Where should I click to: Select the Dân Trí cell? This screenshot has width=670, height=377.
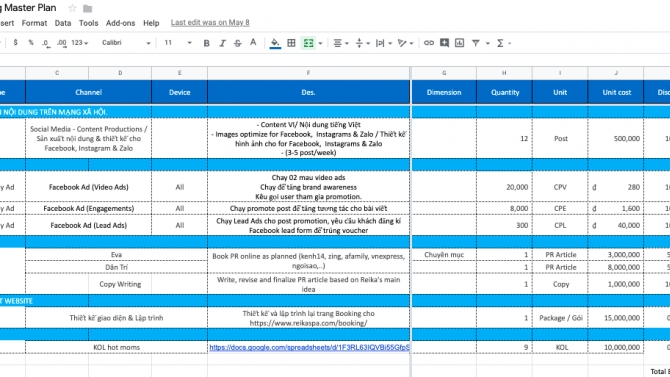click(x=116, y=267)
